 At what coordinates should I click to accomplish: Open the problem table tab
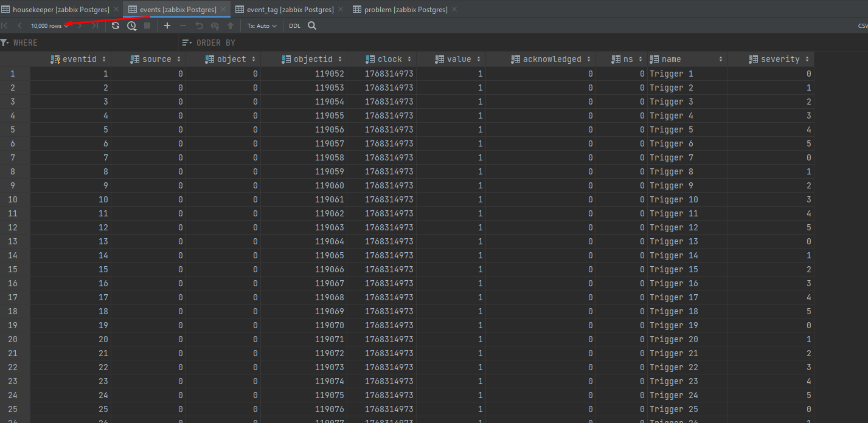tap(405, 10)
